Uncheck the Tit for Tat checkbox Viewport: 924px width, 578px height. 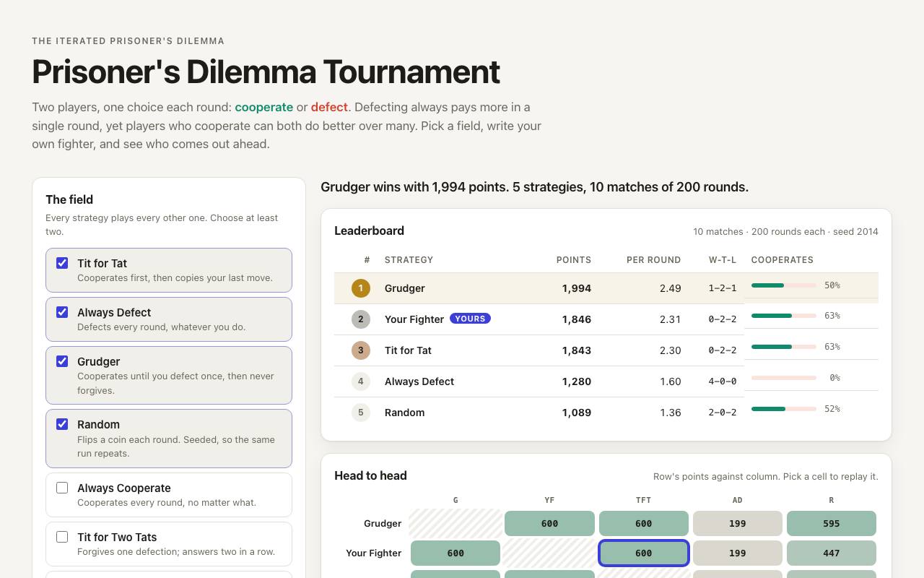[x=62, y=263]
